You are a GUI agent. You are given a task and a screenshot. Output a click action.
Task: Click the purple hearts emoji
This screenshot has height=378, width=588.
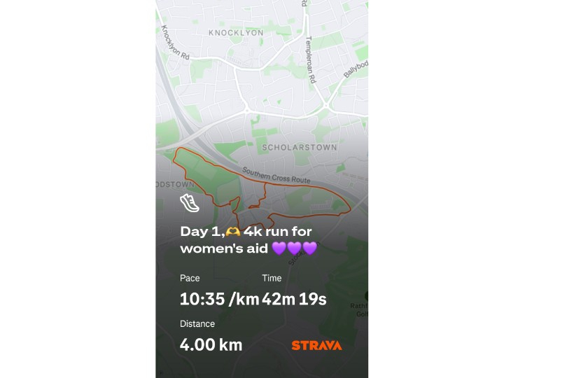(x=294, y=248)
